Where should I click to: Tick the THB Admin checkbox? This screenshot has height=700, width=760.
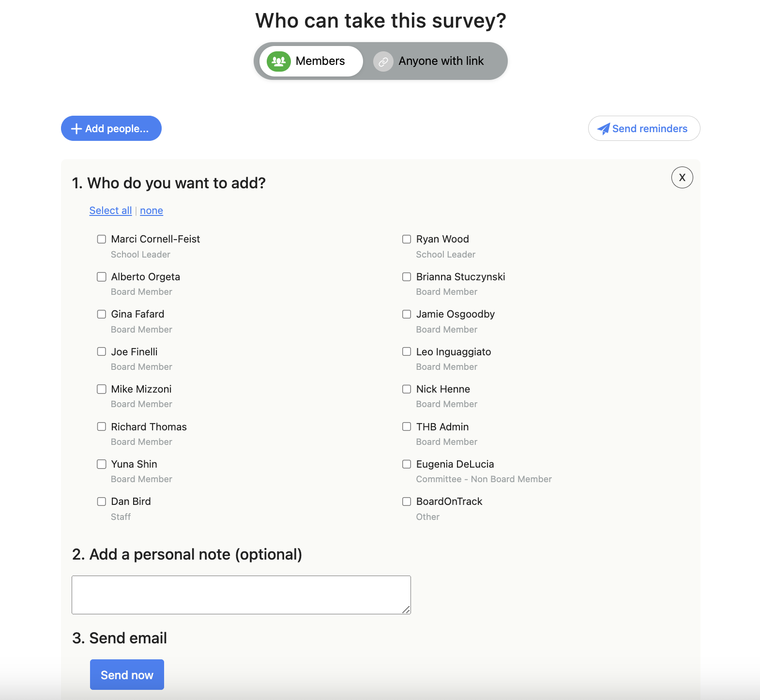click(407, 426)
